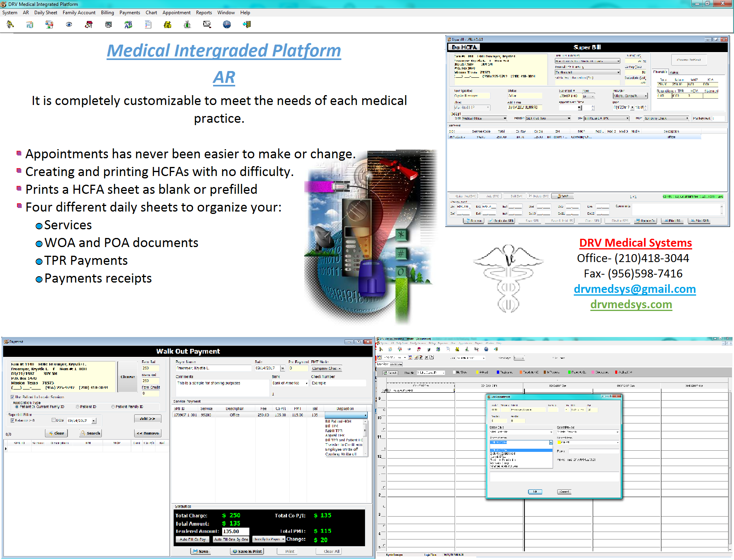Screen dimensions: 734x560
Task: Select Patient In Current Family ID radio
Action: pyautogui.click(x=17, y=406)
